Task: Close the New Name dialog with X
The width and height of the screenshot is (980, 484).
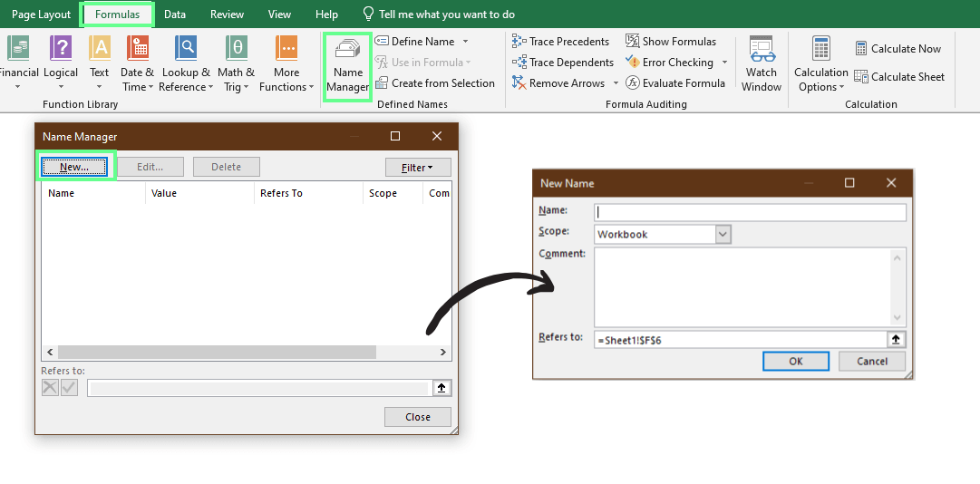Action: click(891, 183)
